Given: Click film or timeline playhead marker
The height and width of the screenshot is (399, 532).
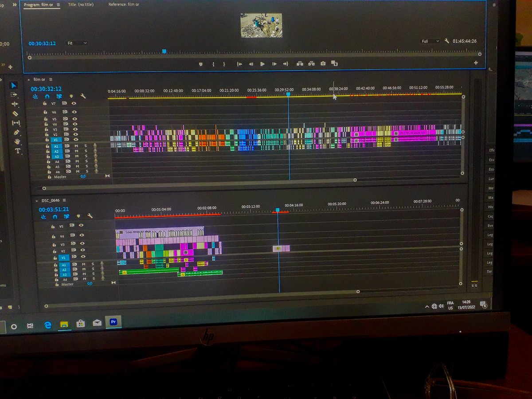Looking at the screenshot, I should [x=288, y=94].
